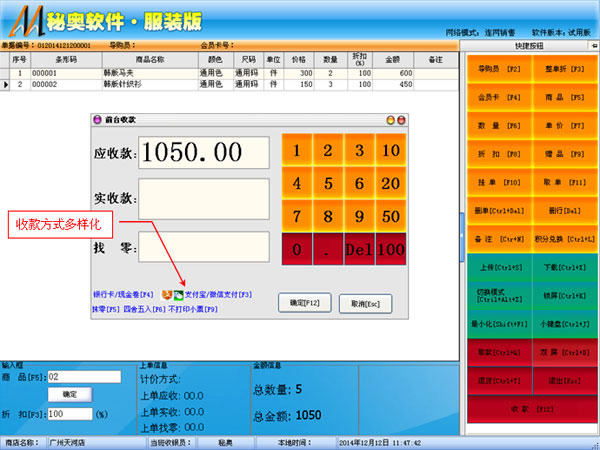
Task: Click the WeChat payment icon
Action: click(178, 296)
